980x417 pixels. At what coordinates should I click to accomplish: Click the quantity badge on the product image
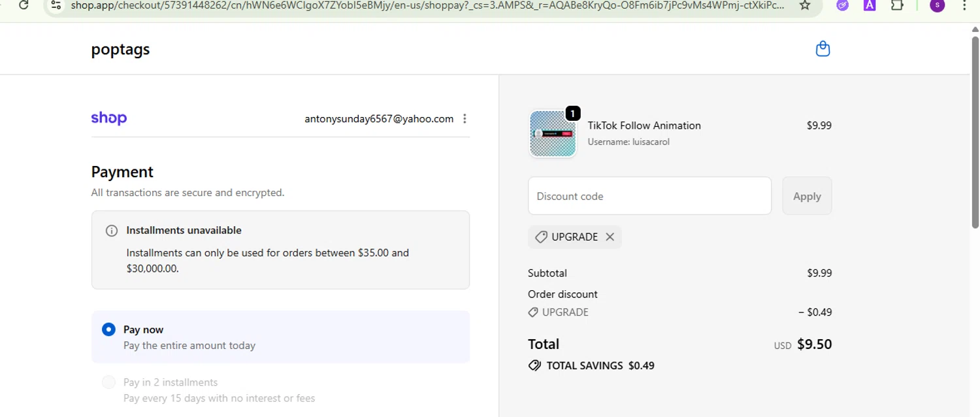pyautogui.click(x=573, y=114)
